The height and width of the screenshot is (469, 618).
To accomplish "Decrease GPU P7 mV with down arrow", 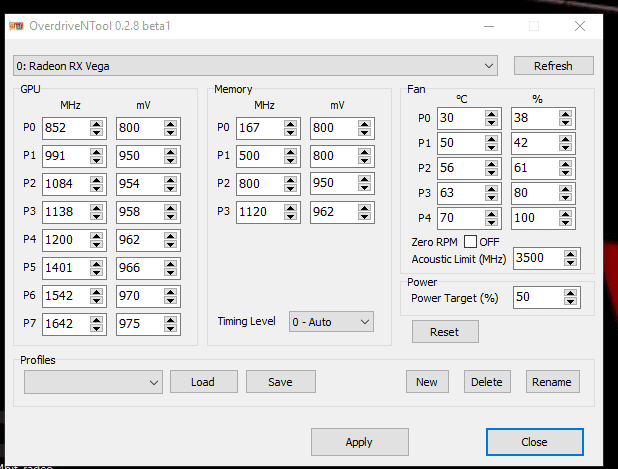I will click(169, 328).
